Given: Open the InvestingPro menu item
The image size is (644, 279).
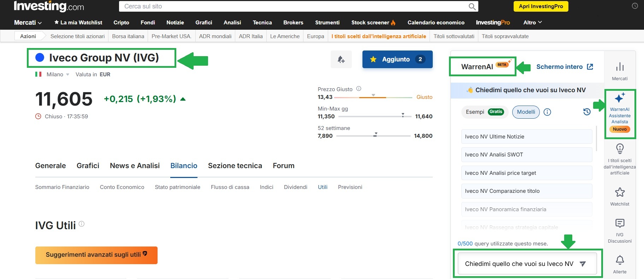Looking at the screenshot, I should click(x=493, y=23).
